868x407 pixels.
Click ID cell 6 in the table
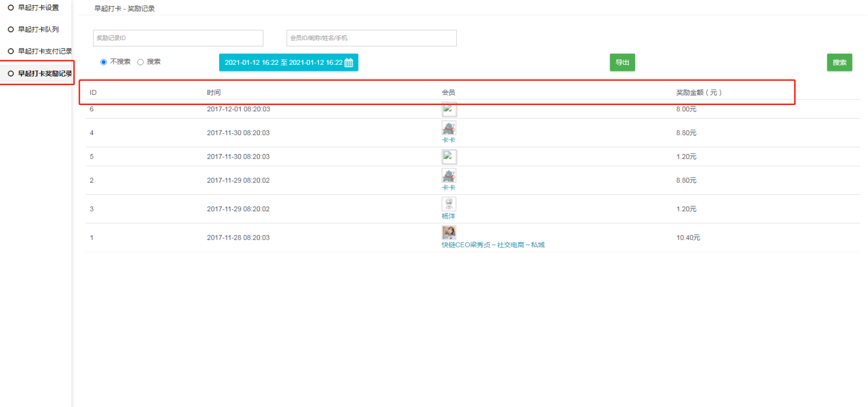(x=92, y=109)
